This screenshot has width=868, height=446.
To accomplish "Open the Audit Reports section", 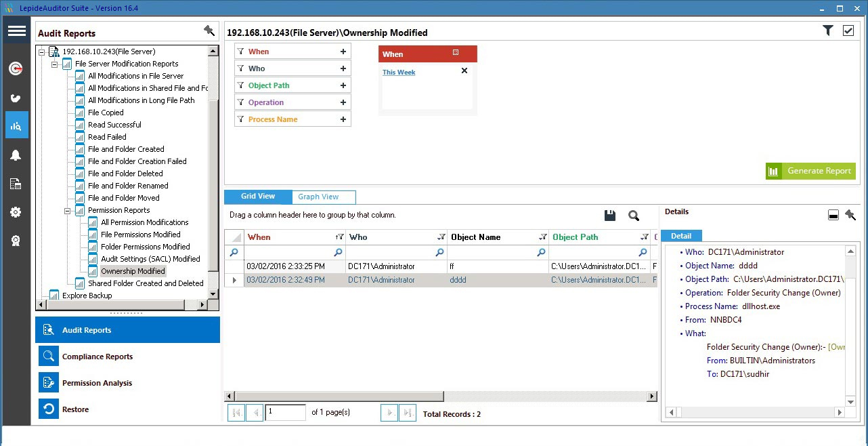I will click(x=128, y=330).
